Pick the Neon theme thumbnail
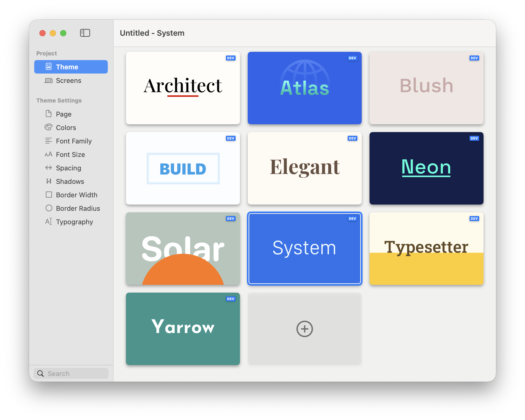The image size is (525, 420). (x=426, y=168)
